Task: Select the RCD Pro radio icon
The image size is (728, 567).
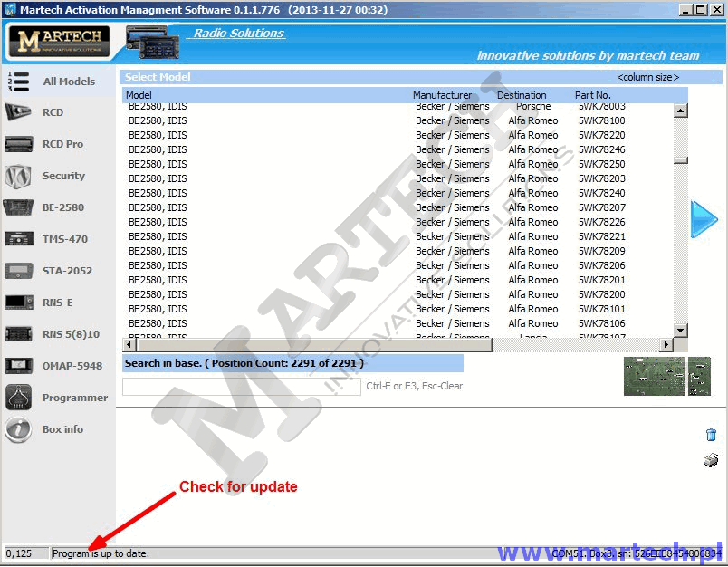Action: [x=19, y=144]
